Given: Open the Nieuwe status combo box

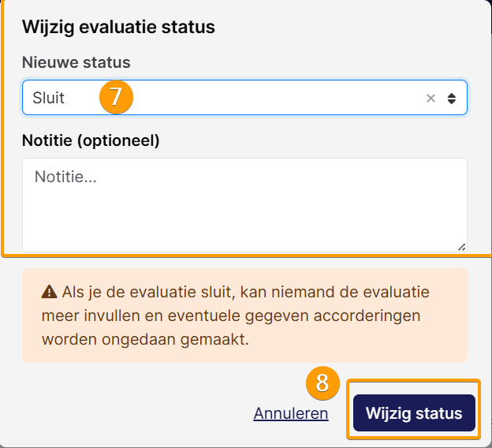Looking at the screenshot, I should (244, 98).
